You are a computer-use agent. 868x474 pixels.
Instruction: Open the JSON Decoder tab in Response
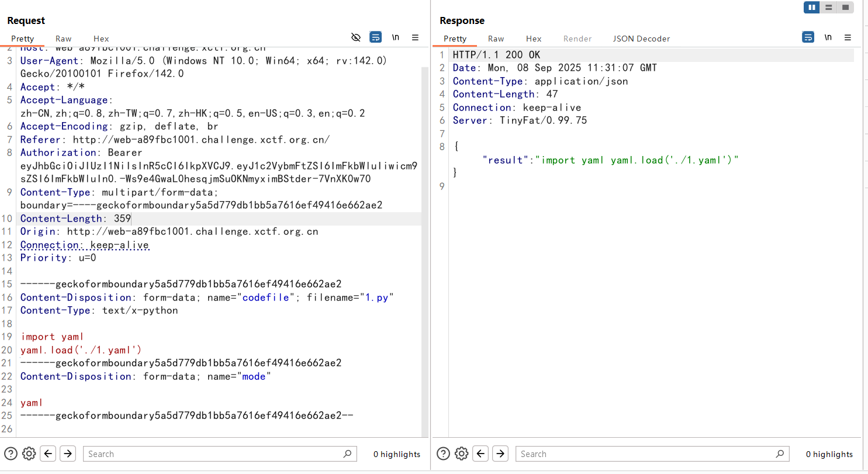tap(641, 39)
